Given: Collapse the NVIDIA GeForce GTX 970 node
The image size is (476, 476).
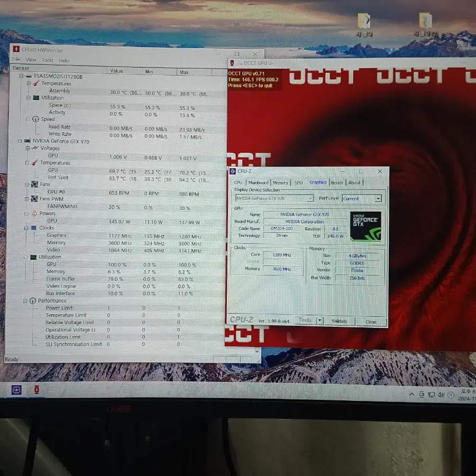Looking at the screenshot, I should [20, 141].
